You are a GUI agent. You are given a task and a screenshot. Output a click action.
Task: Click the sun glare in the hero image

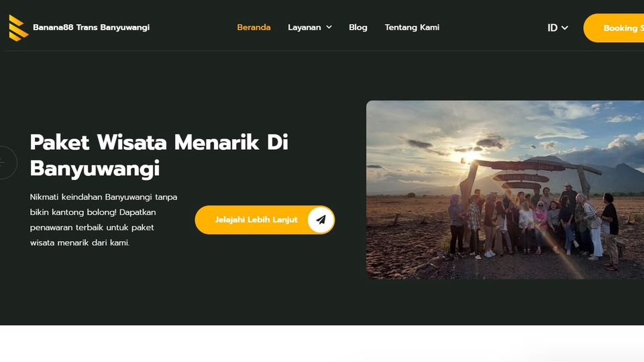click(470, 158)
